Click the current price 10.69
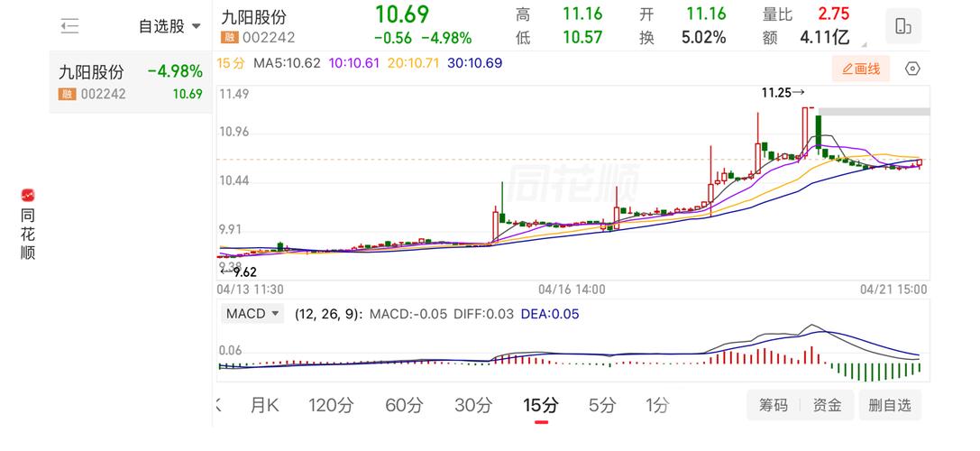The image size is (980, 451). click(402, 14)
